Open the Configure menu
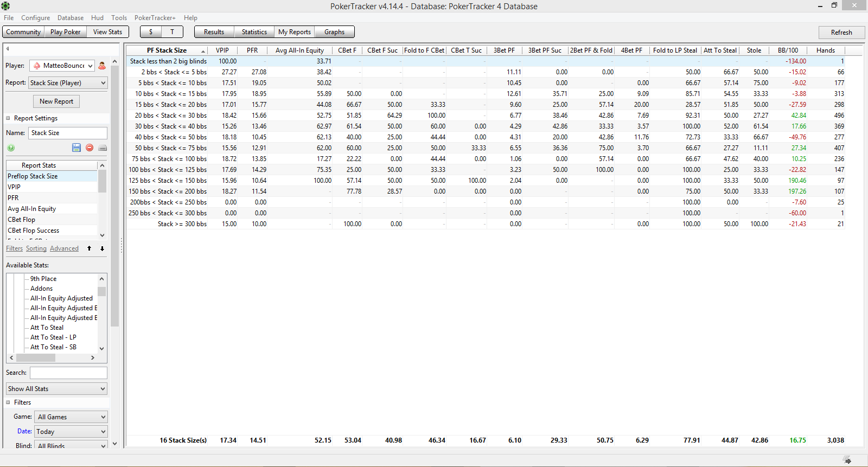Image resolution: width=868 pixels, height=467 pixels. (35, 18)
